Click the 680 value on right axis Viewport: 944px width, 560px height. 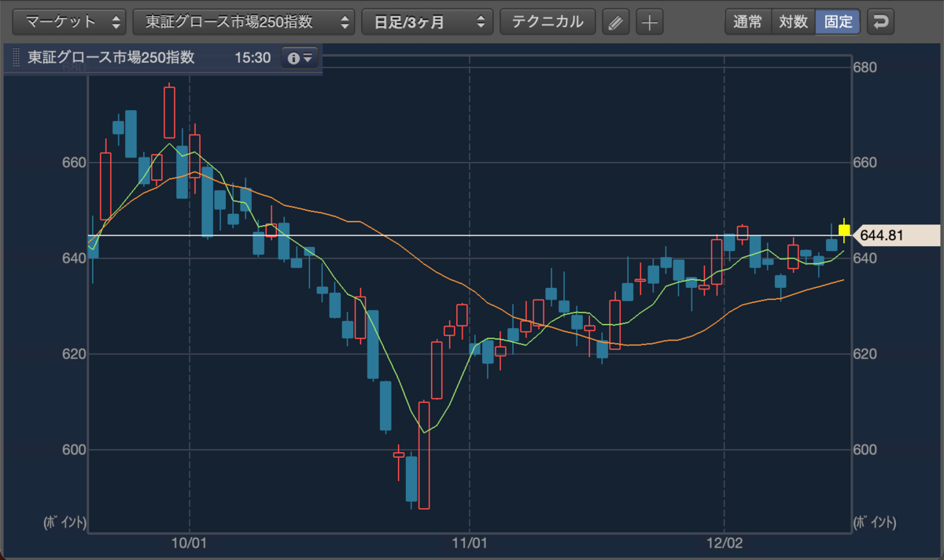pyautogui.click(x=865, y=68)
